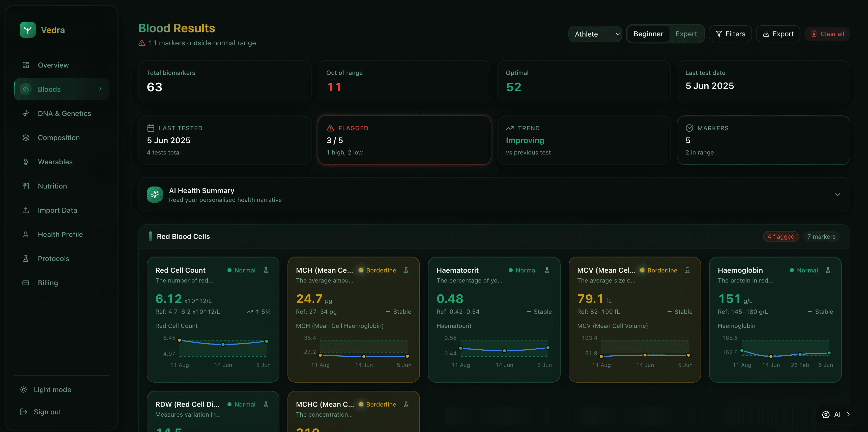Click flask icon on Haematocrit card

(547, 270)
